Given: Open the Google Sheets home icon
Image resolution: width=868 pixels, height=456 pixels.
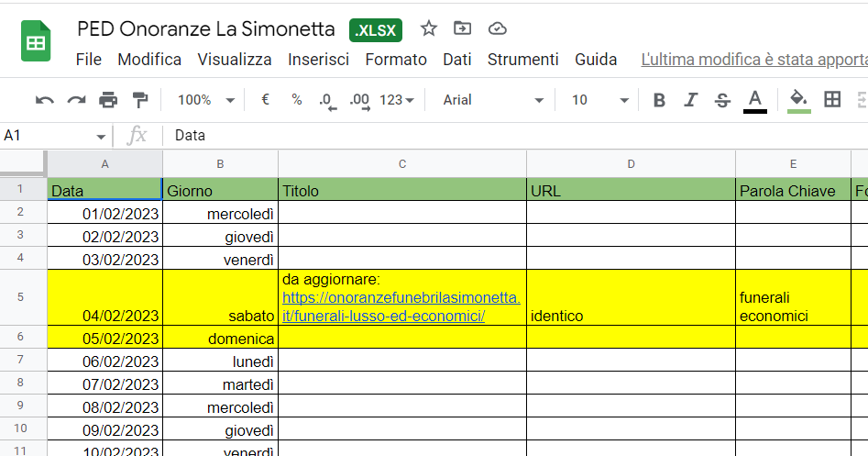Looking at the screenshot, I should [36, 41].
